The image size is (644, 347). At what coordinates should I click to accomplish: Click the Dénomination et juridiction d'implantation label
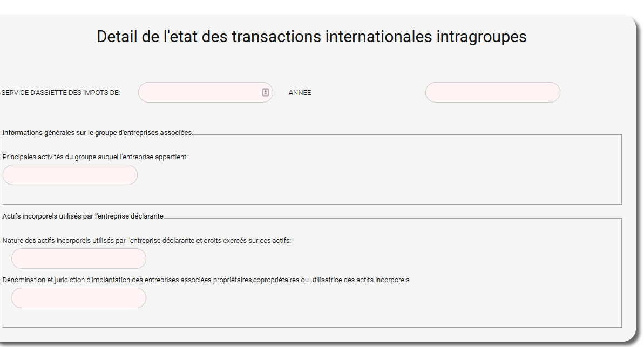(206, 280)
